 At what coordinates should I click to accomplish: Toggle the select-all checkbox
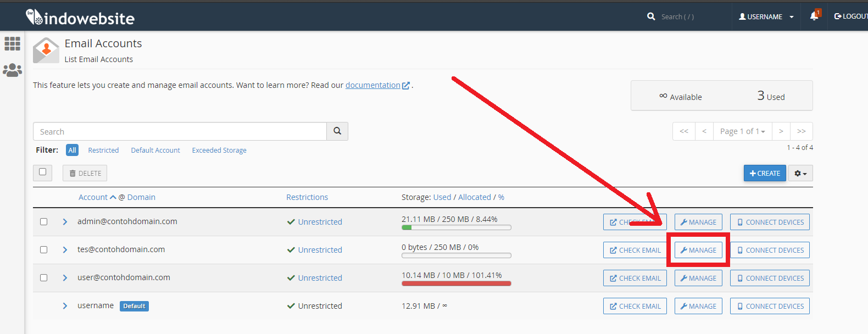tap(42, 172)
